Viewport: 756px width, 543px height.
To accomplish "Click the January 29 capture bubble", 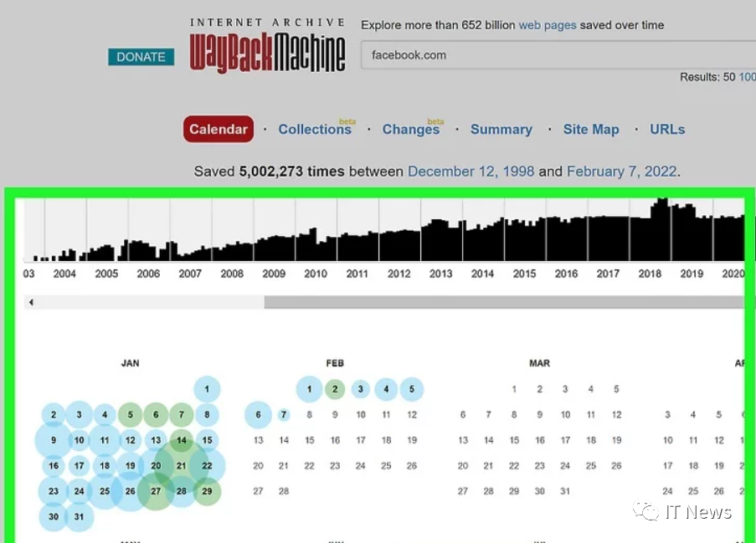I will coord(207,491).
